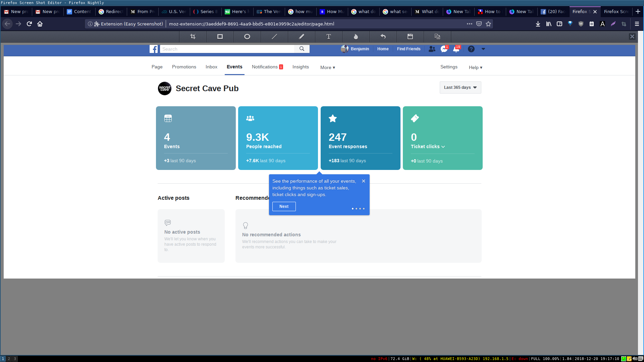Switch to workspace 3
The height and width of the screenshot is (362, 644).
point(15,359)
